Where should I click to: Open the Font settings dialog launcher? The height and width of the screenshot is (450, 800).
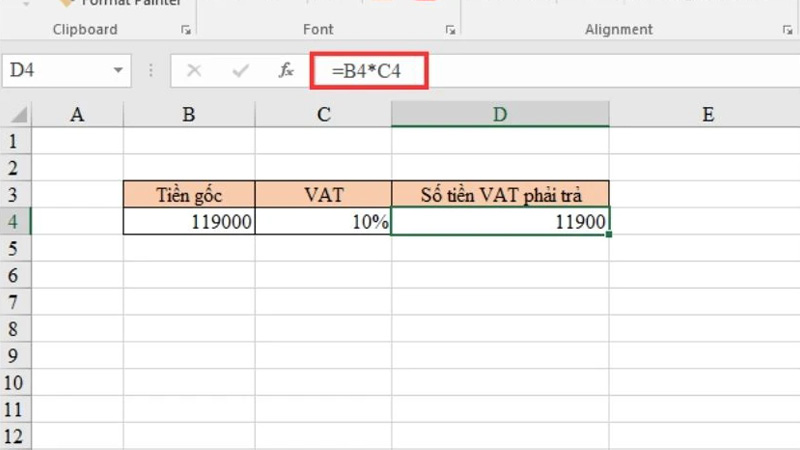coord(450,30)
